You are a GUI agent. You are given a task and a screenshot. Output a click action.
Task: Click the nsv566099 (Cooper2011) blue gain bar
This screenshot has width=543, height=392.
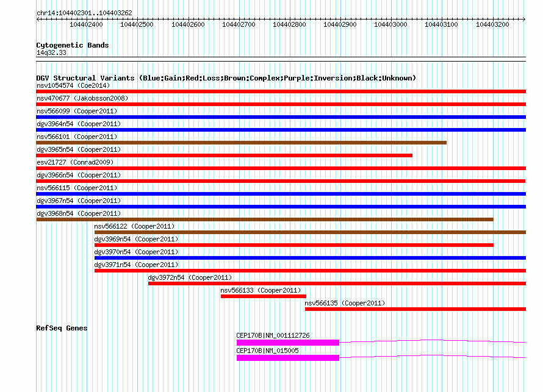(x=281, y=117)
